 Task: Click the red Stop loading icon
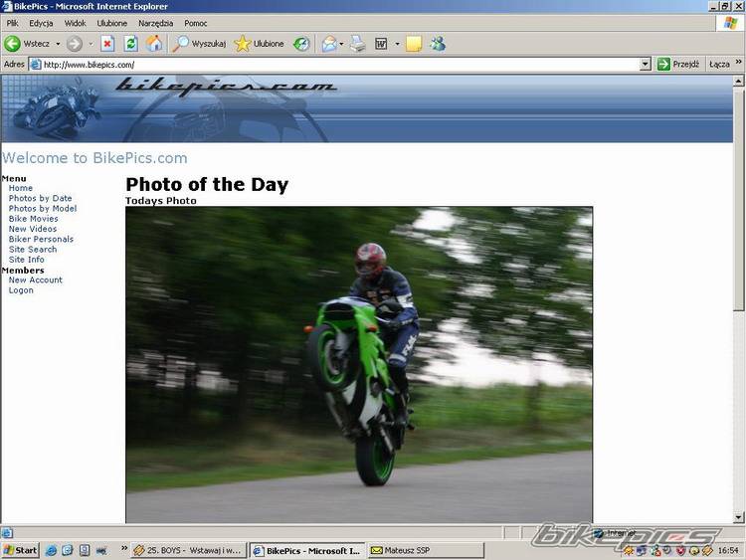coord(107,44)
